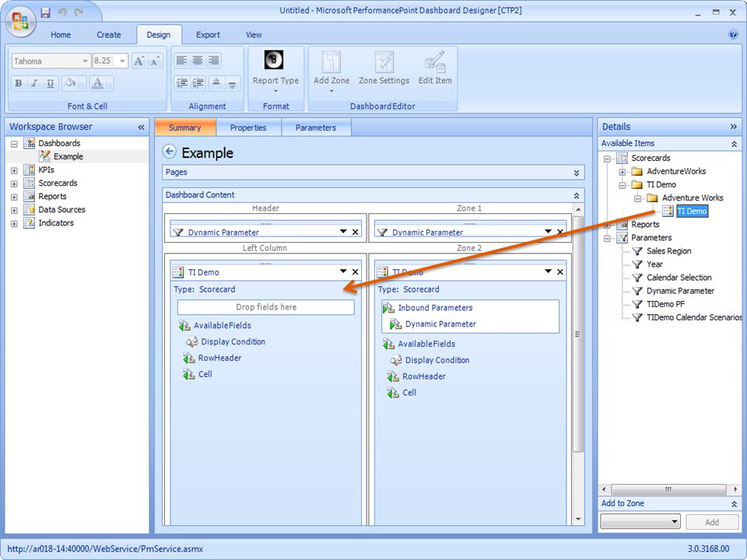Open Header zone Dynamic Parameter menu arrow
Screen dimensions: 747x560
pyautogui.click(x=343, y=232)
